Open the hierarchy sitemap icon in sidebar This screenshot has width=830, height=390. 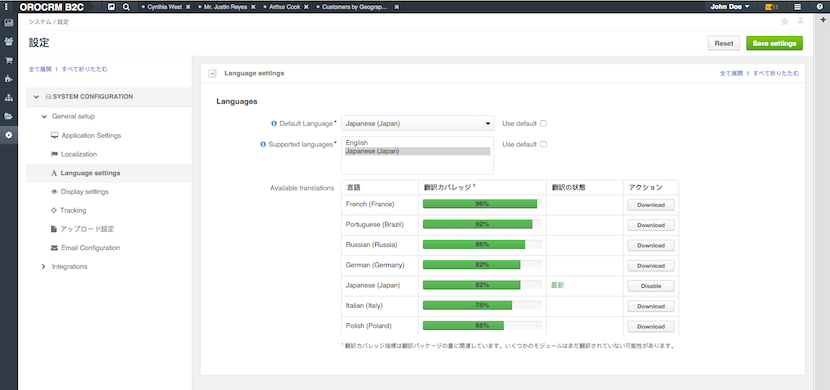coord(8,97)
